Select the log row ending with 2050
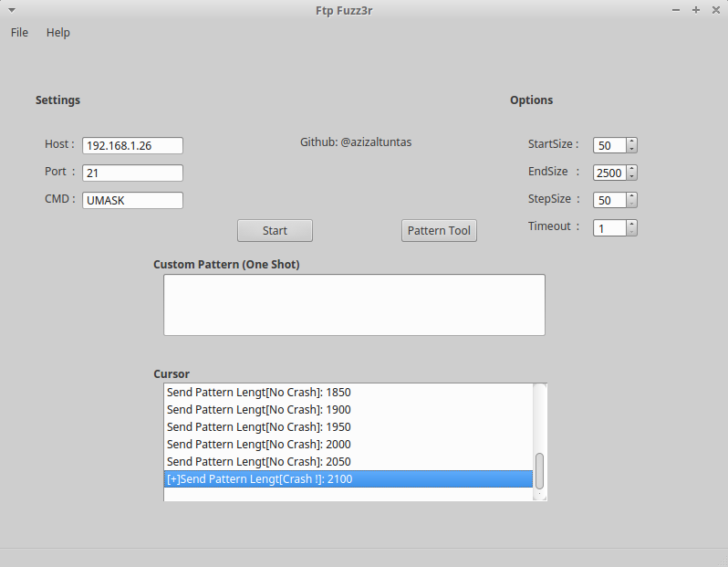Screen dimensions: 728x567 (348, 461)
